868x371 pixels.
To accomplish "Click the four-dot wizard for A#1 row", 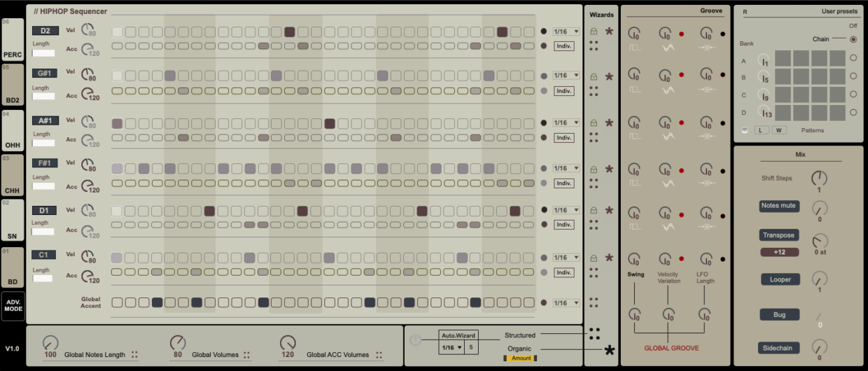I will click(x=594, y=137).
